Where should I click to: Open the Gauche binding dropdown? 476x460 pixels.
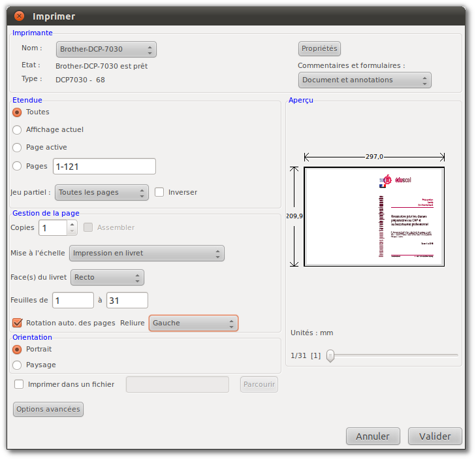tap(193, 323)
